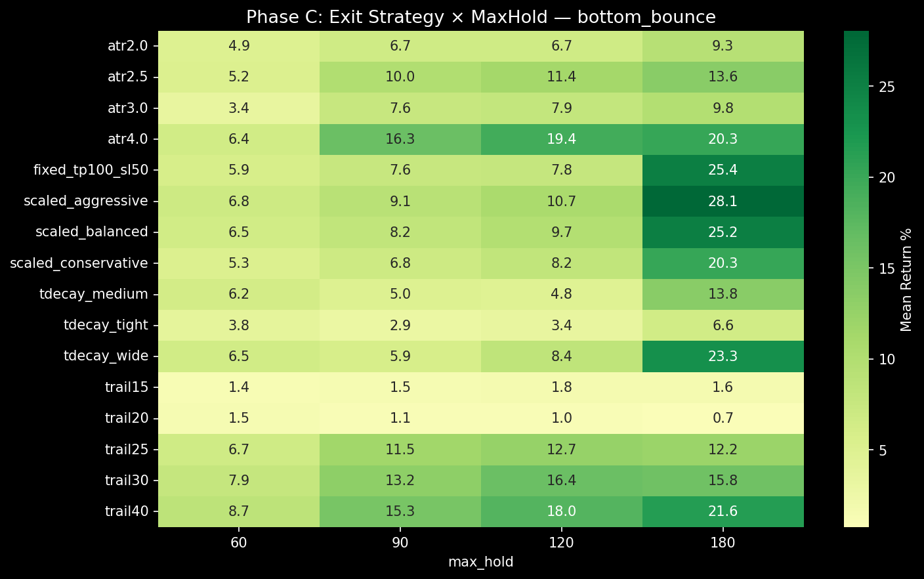Click the chart title text
Image resolution: width=924 pixels, height=579 pixels.
480,16
